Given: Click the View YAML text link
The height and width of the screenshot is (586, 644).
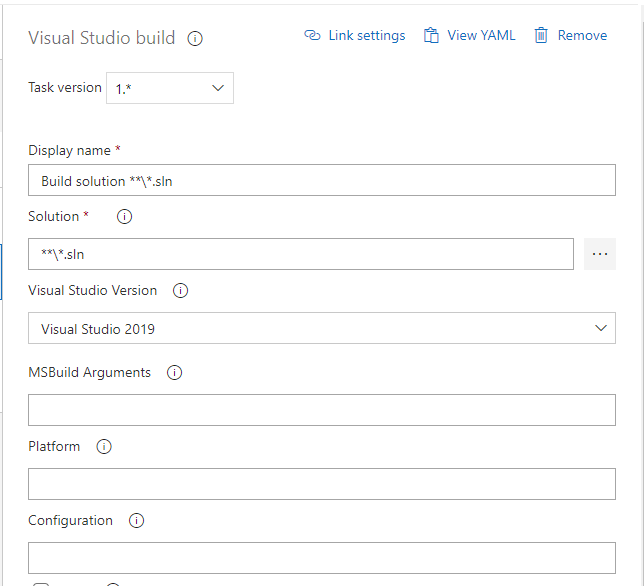Looking at the screenshot, I should pyautogui.click(x=481, y=35).
